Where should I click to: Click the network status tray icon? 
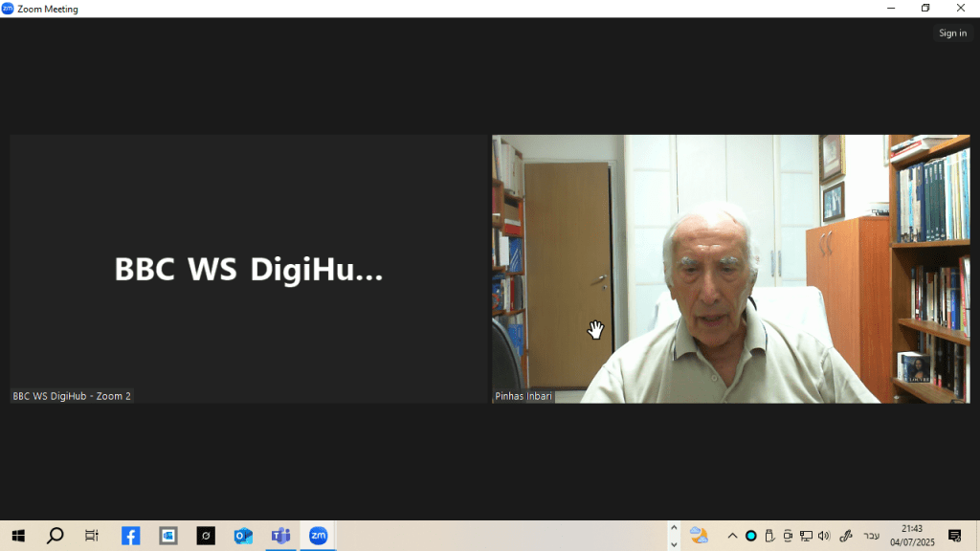806,536
